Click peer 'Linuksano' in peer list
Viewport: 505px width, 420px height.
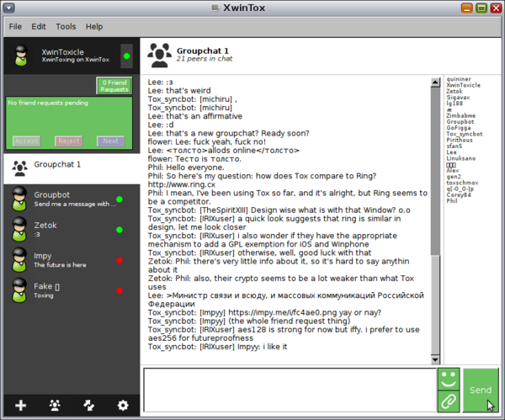pyautogui.click(x=461, y=158)
